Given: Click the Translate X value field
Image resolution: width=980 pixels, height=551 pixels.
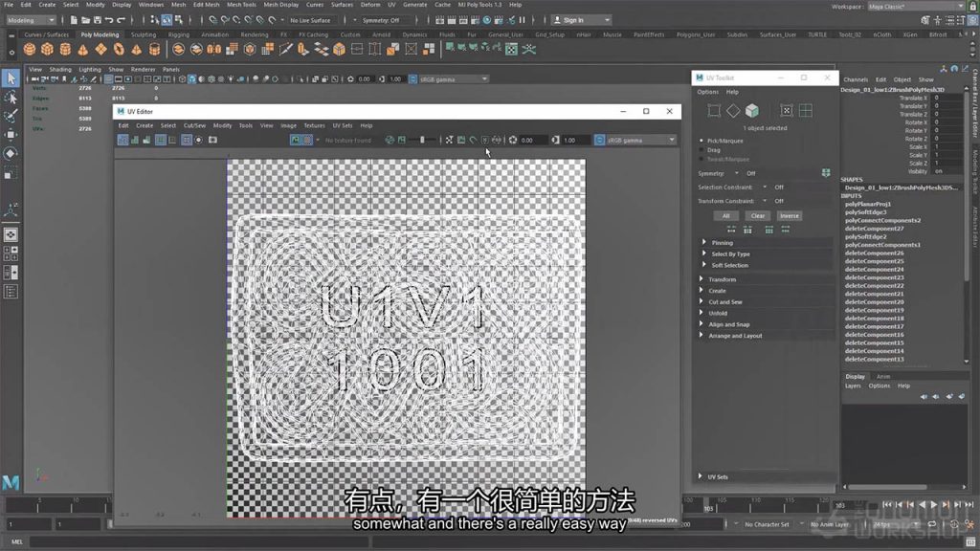Looking at the screenshot, I should 948,99.
